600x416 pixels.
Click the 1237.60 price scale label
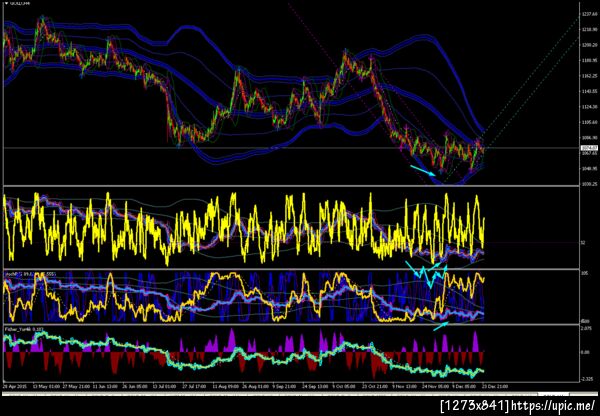[x=589, y=14]
